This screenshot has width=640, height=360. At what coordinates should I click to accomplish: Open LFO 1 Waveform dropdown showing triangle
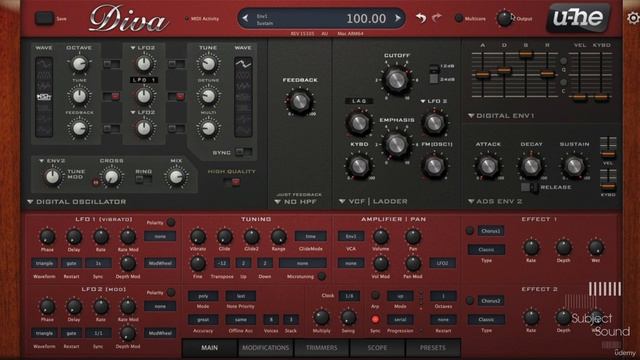(x=44, y=263)
